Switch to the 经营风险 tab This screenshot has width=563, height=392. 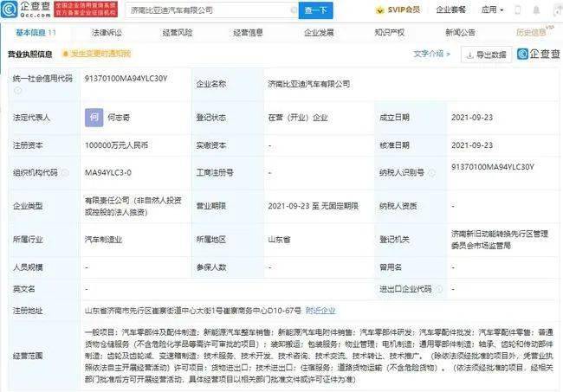[178, 33]
